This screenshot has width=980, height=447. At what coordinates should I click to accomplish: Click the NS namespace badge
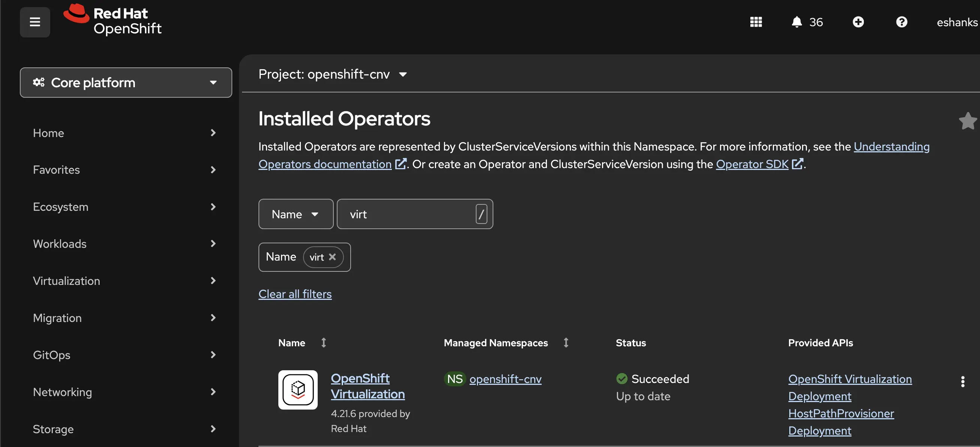(x=455, y=379)
